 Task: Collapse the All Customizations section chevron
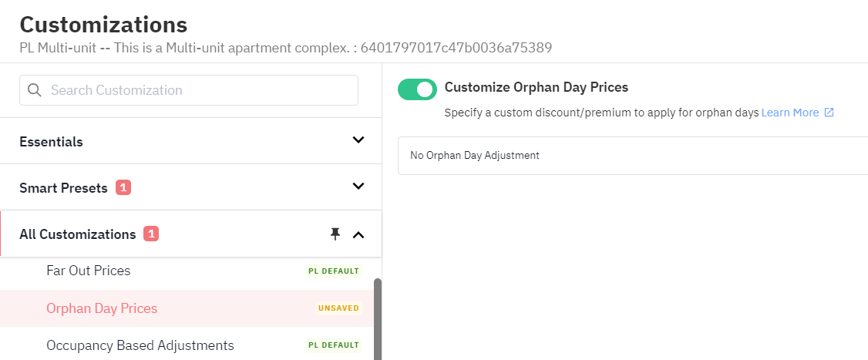[x=358, y=235]
